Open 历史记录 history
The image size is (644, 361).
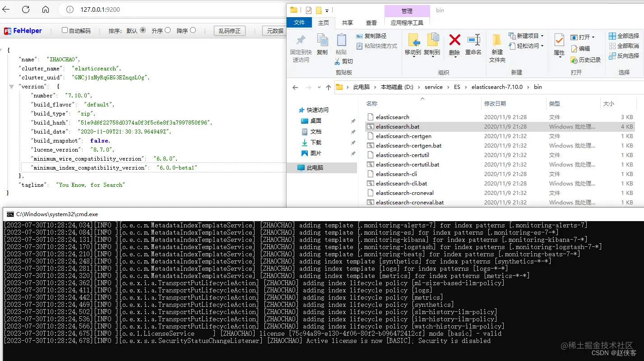pos(586,60)
